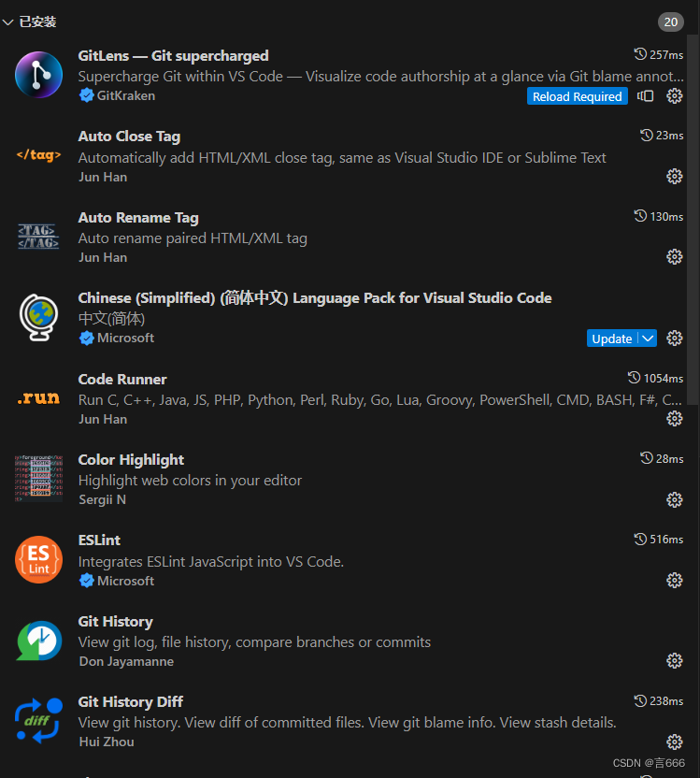Click the GitLens 257ms activation time icon
This screenshot has height=778, width=700.
(640, 54)
